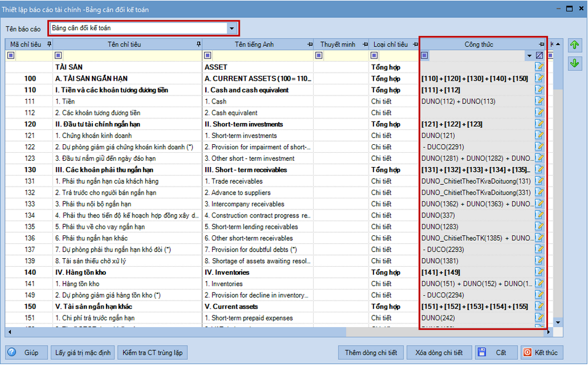
Task: Click Tên tiếng Anh filter input
Action: (x=262, y=55)
